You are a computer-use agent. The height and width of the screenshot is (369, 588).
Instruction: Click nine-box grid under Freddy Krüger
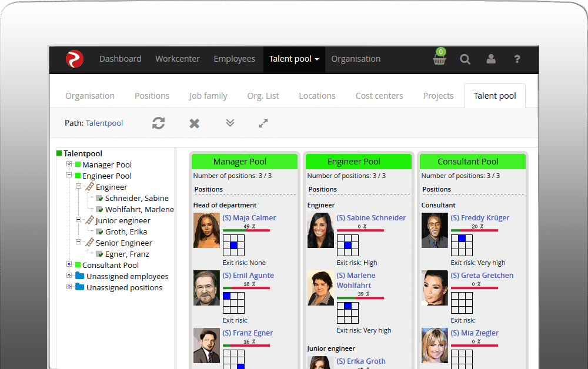[x=462, y=246]
